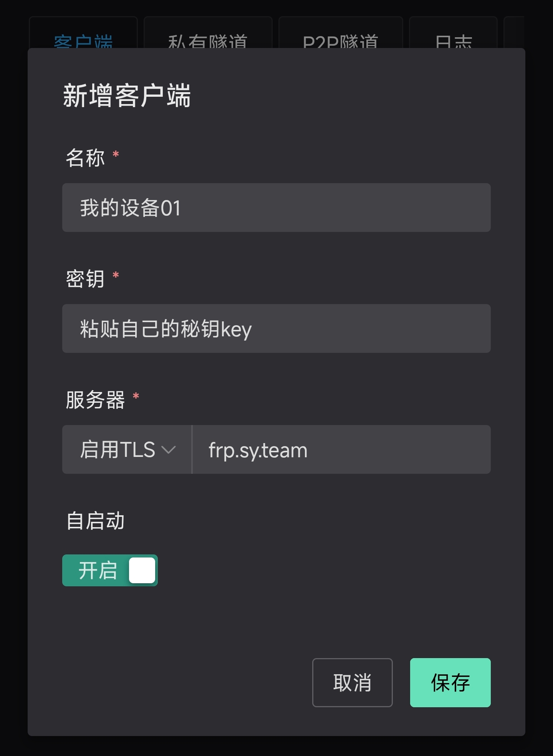553x756 pixels.
Task: Open the 启用TLS dropdown
Action: coord(127,450)
